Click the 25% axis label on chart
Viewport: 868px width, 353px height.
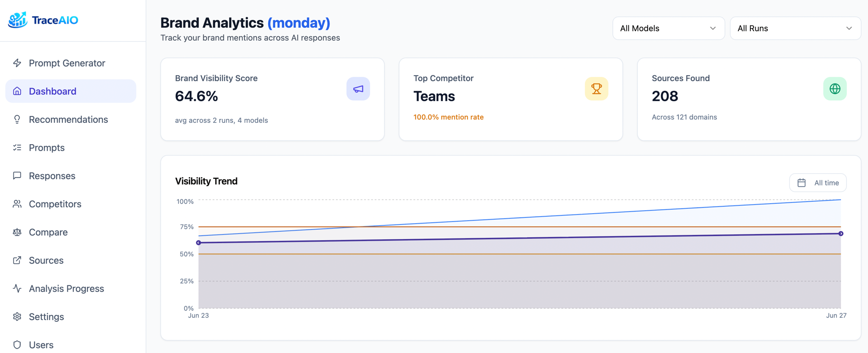[x=187, y=281]
